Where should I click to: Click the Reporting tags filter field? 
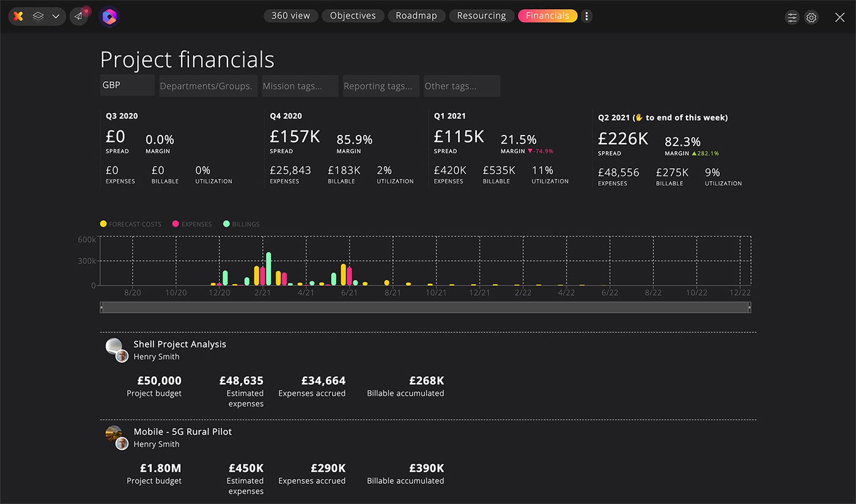point(381,86)
